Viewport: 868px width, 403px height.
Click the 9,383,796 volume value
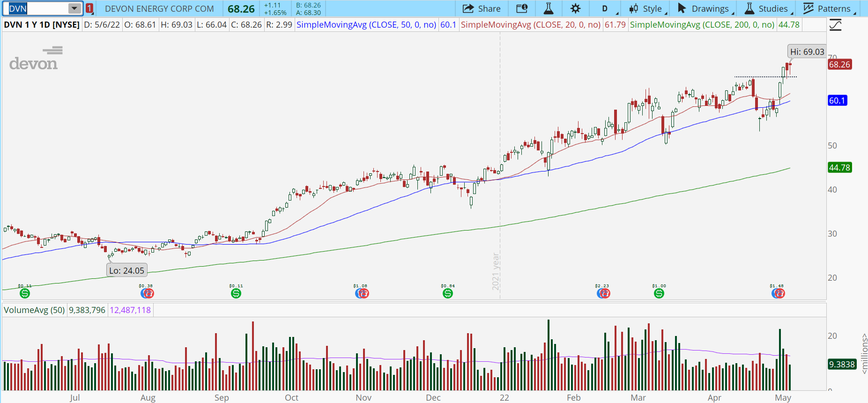click(87, 310)
